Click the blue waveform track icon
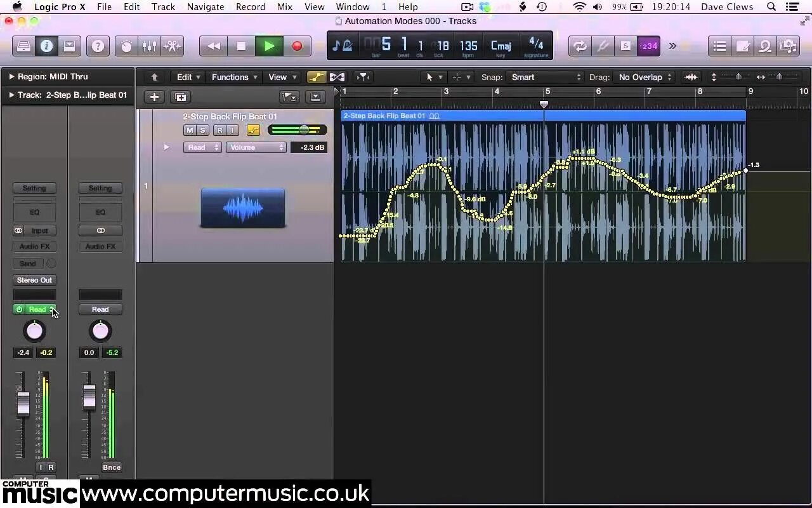Viewport: 812px width, 508px height. 243,208
